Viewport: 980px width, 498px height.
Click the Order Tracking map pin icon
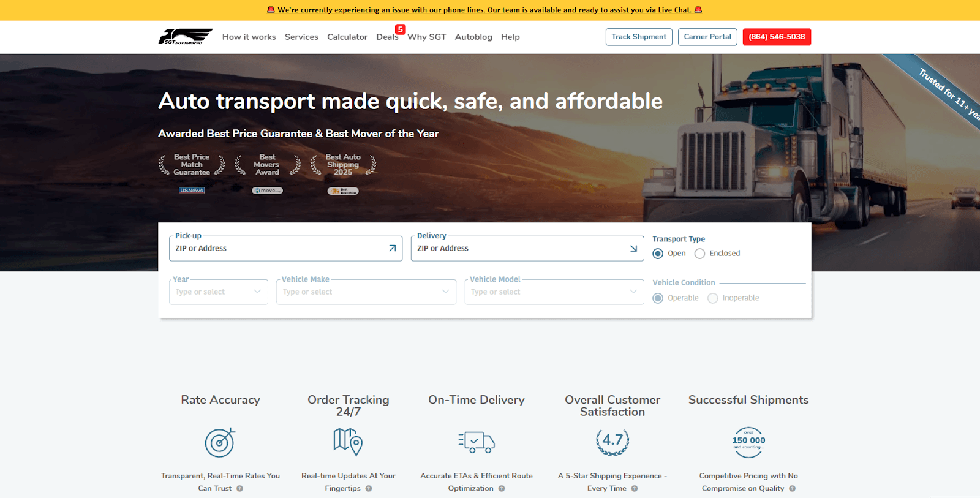[x=348, y=442]
